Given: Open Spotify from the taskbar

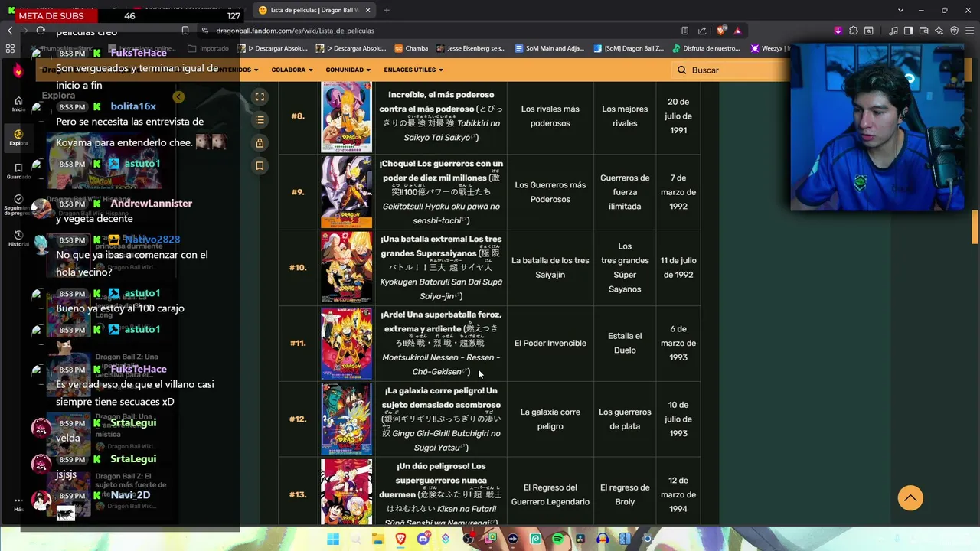Looking at the screenshot, I should (557, 539).
